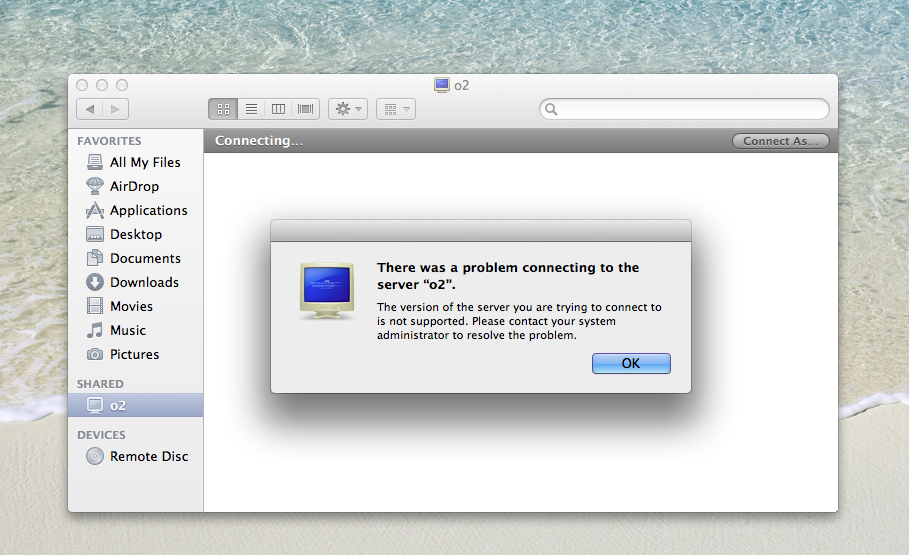Click the FAVORITES sidebar heading
The image size is (909, 555).
[x=109, y=141]
